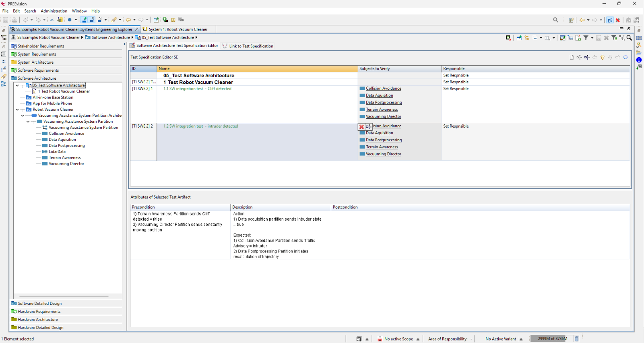
Task: Click the open perspective icon
Action: (x=571, y=20)
